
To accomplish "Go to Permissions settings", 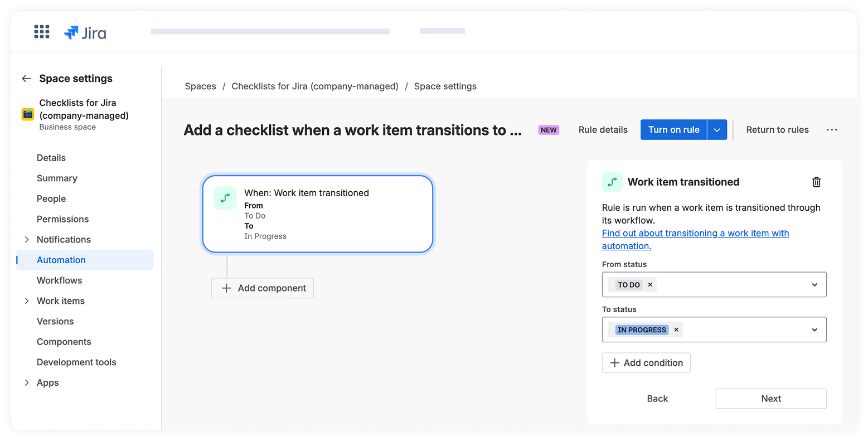I will point(62,219).
